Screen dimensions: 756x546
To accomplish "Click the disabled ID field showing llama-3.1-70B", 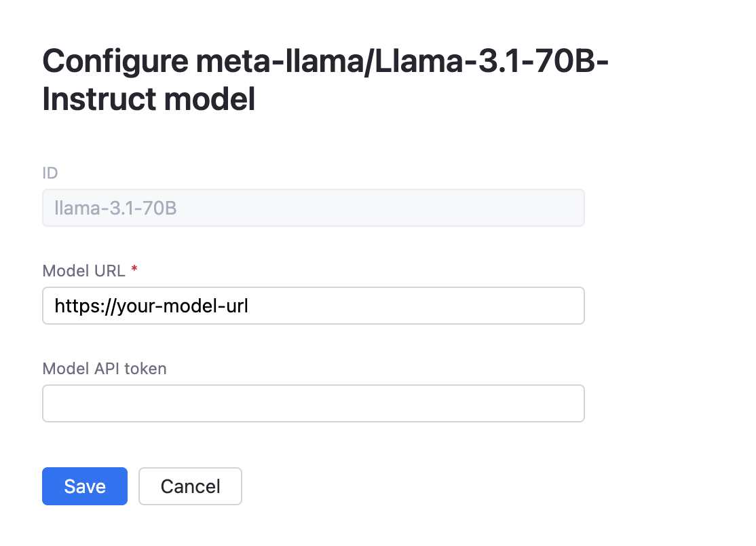I will [312, 208].
